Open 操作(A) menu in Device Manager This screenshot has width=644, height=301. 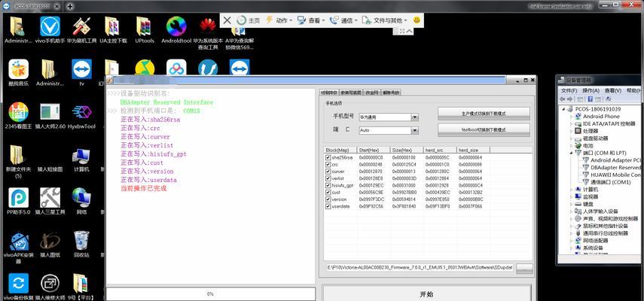591,90
